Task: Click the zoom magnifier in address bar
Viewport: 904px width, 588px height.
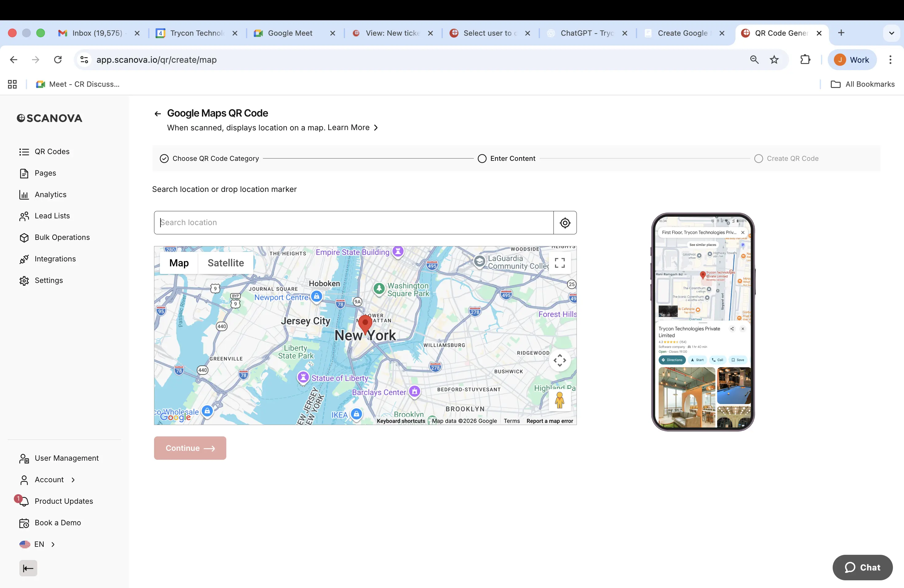Action: point(754,60)
